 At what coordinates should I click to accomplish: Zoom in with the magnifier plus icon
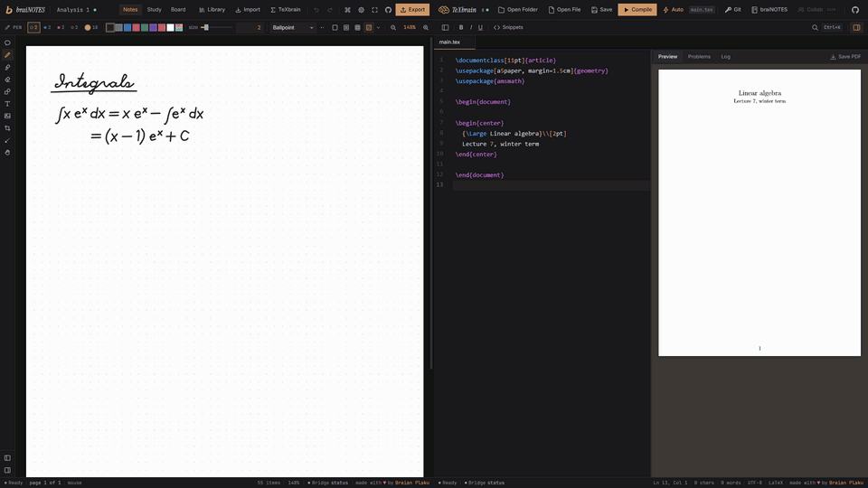click(x=426, y=28)
